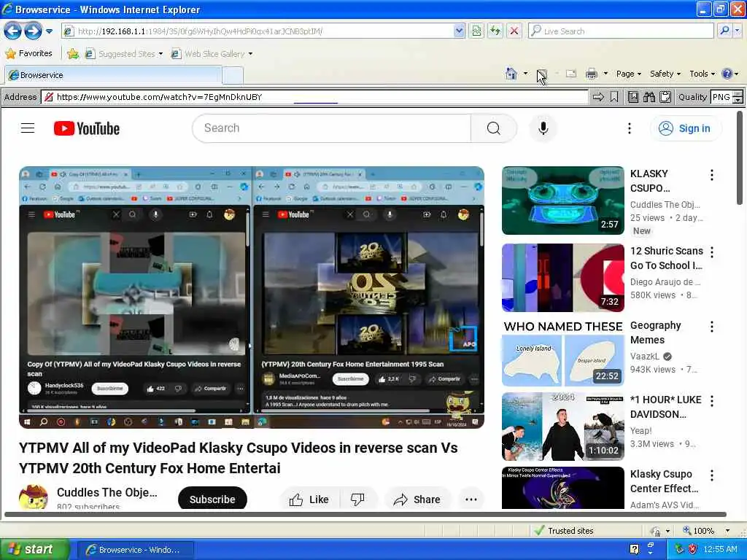Open the Safety menu
The height and width of the screenshot is (560, 747).
point(665,74)
